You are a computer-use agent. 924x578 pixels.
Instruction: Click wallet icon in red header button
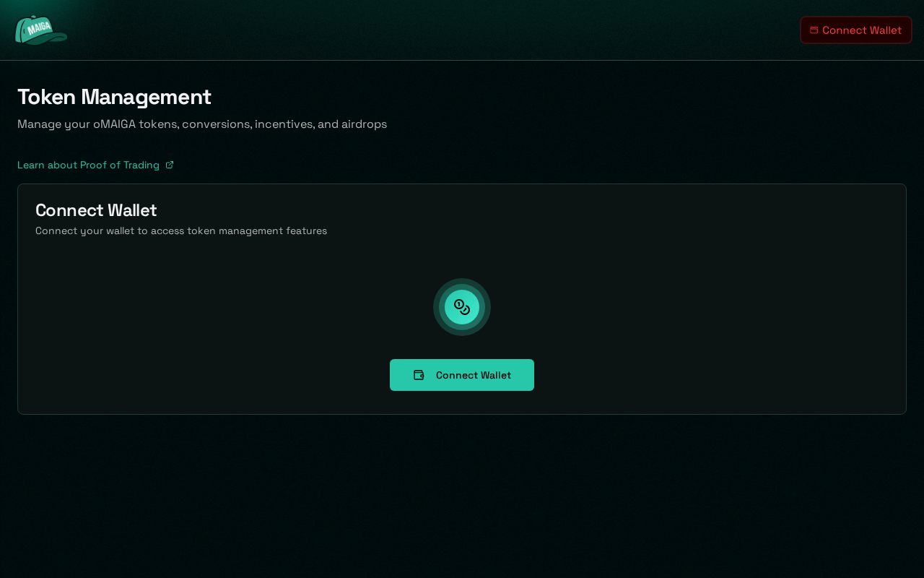coord(814,30)
